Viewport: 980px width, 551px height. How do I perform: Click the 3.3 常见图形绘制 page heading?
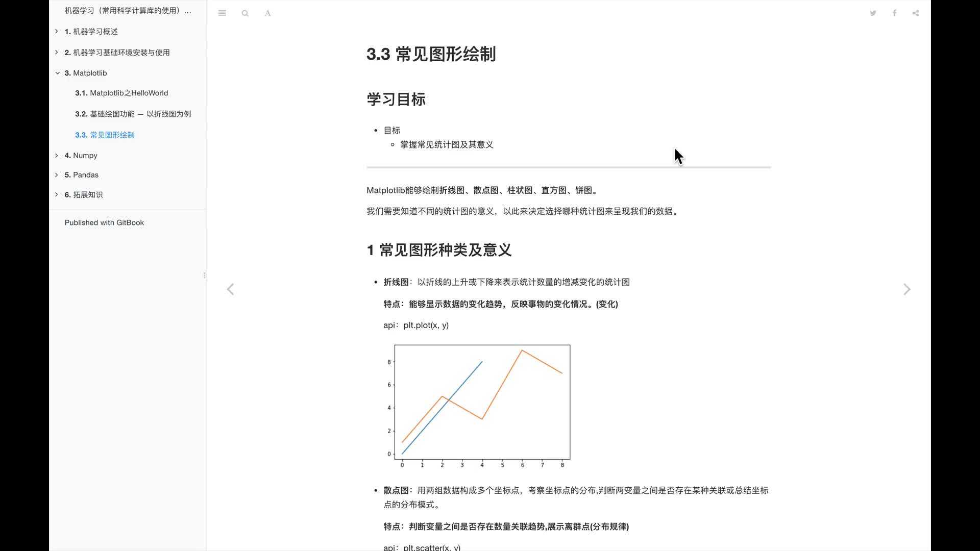pos(431,54)
